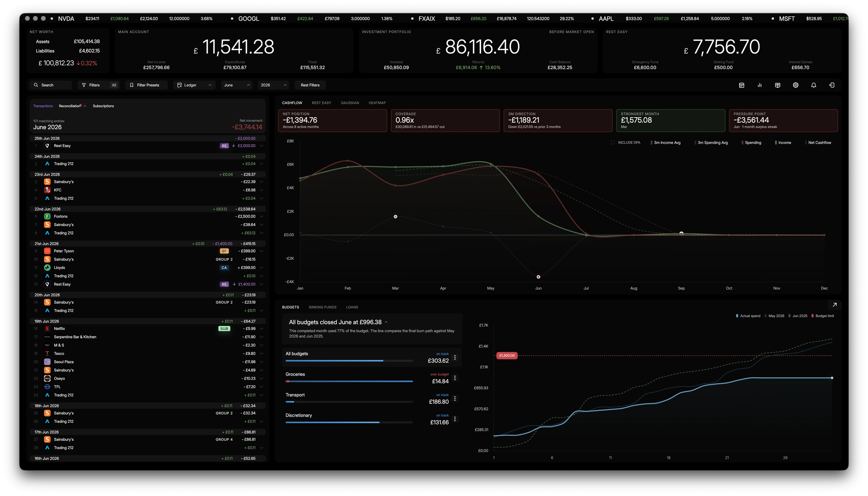Enable the INCLUDE DPA checkbox
This screenshot has height=496, width=868.
tap(613, 143)
